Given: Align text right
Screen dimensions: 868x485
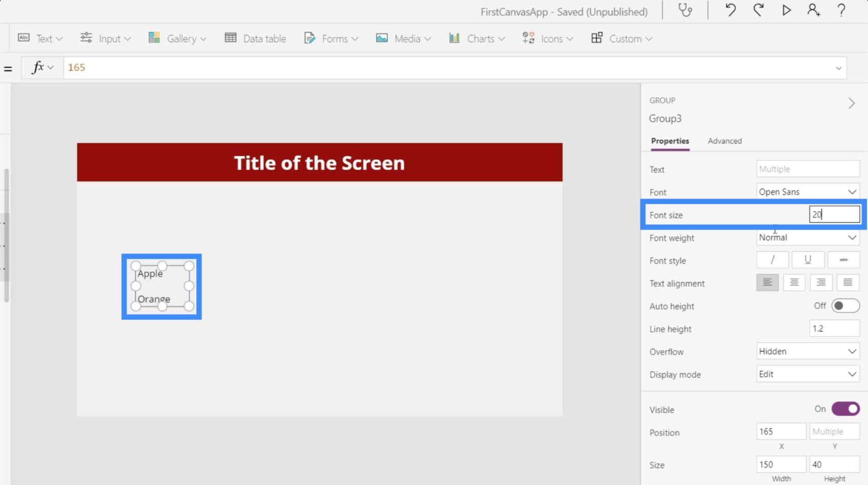Looking at the screenshot, I should point(821,282).
